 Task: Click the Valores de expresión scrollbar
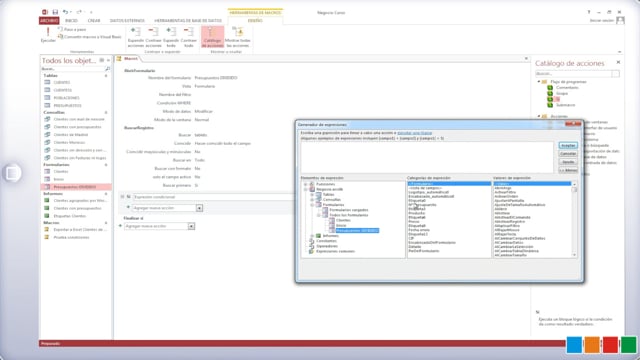tap(574, 220)
